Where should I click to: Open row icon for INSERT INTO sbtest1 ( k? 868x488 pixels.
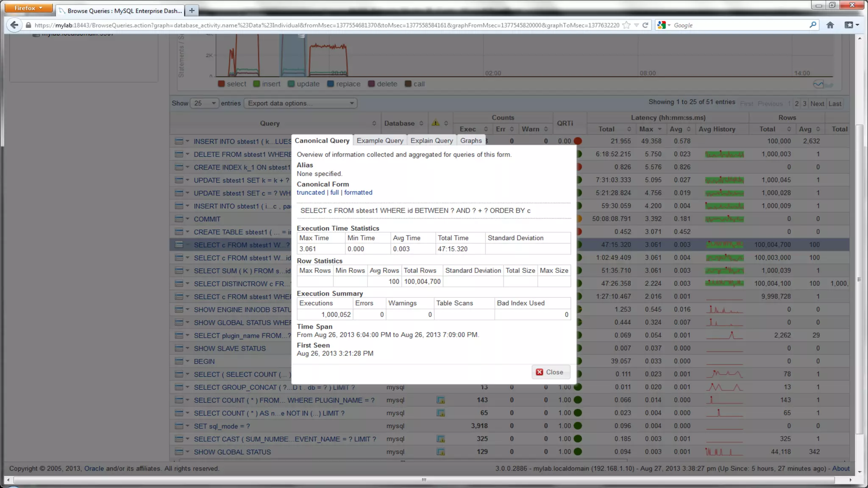[179, 141]
